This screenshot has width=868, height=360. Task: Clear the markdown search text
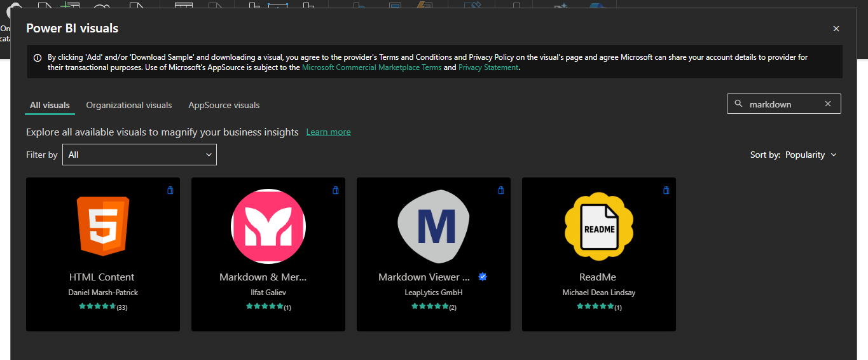click(x=827, y=104)
